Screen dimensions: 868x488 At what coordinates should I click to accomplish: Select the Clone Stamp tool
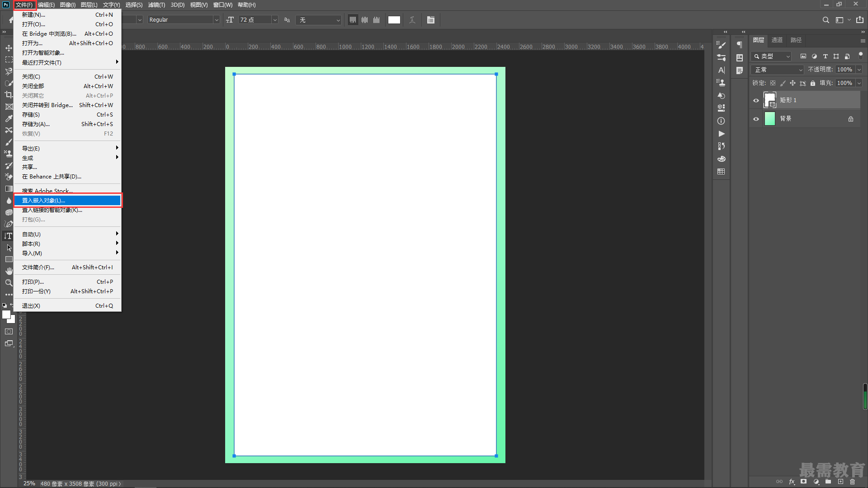(x=9, y=154)
